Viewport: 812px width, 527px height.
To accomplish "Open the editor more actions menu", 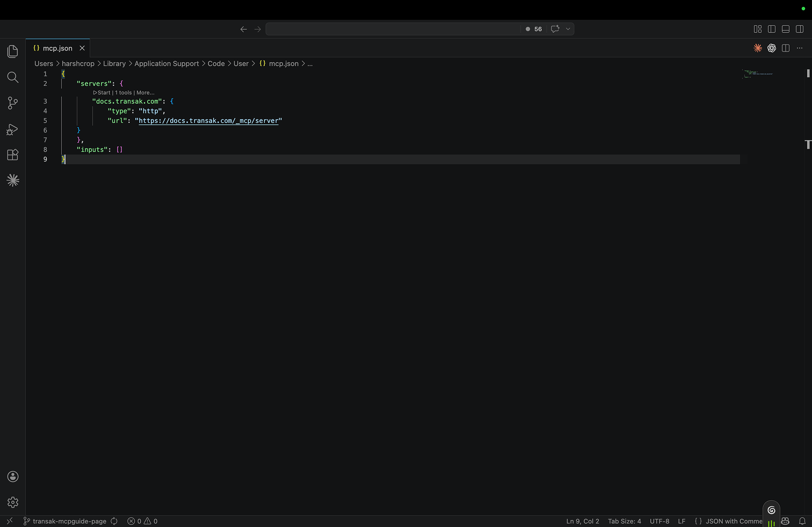I will click(800, 48).
